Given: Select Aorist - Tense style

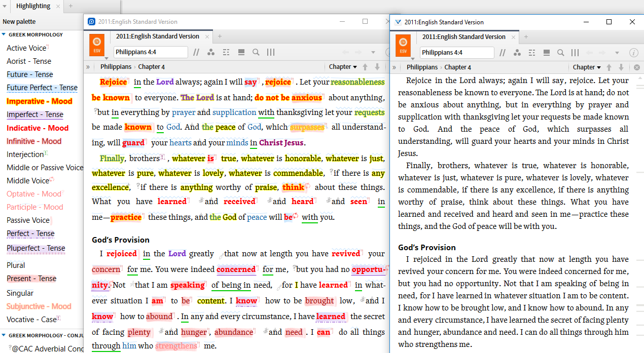Looking at the screenshot, I should (x=29, y=61).
